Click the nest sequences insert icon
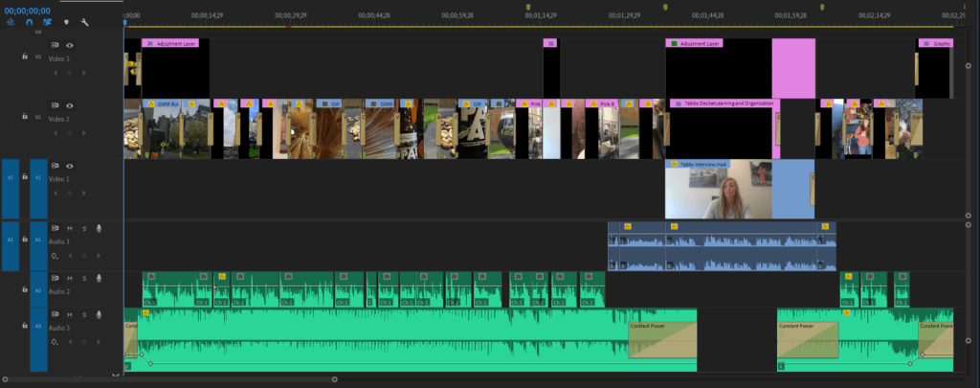This screenshot has width=980, height=388. (11, 21)
